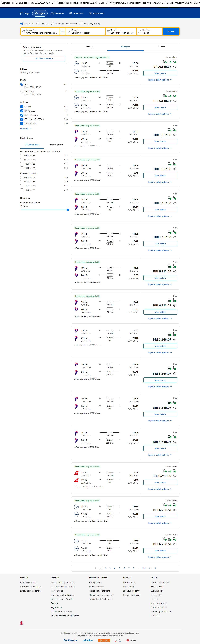Click View summary button in Search summary
Image resolution: width=200 pixels, height=644 pixels.
tap(44, 59)
